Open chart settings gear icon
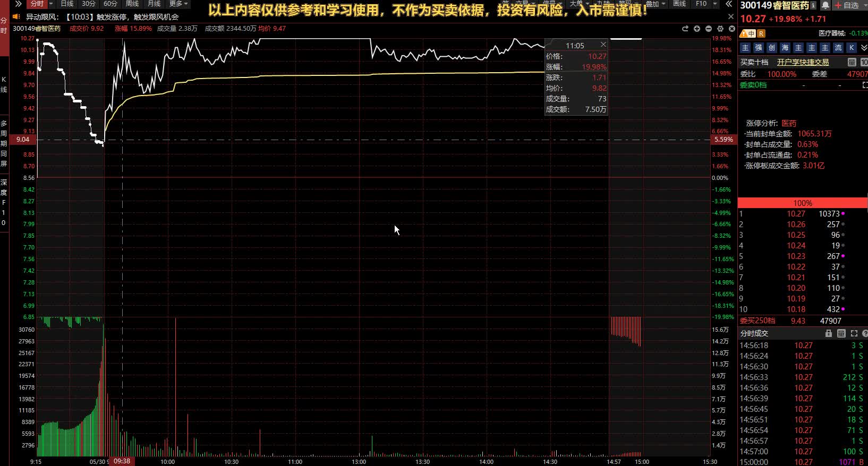 (720, 29)
